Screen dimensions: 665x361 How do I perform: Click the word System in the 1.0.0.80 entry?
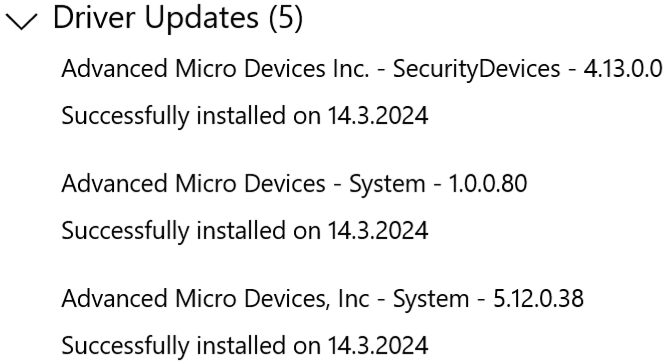387,185
